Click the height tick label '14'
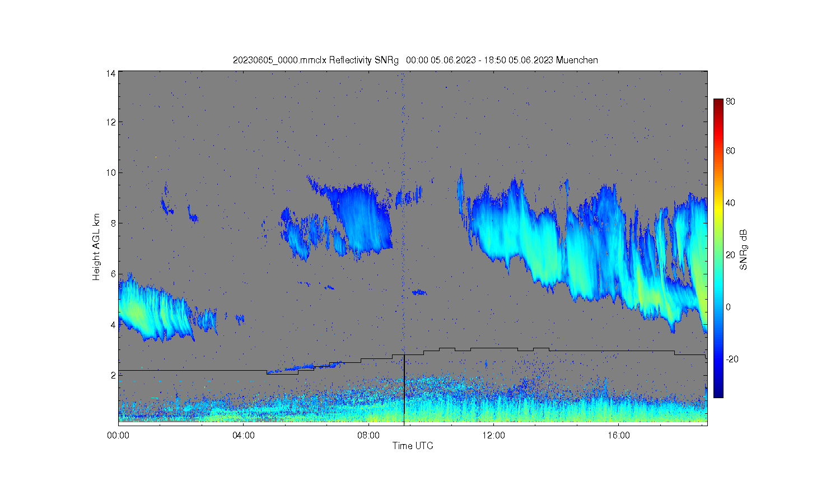Screen dimensions: 840x504 (111, 73)
